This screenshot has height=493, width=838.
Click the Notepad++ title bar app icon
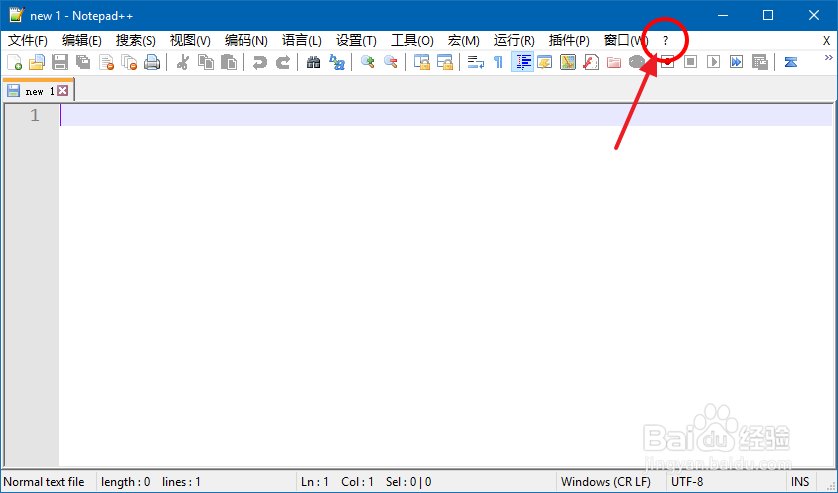coord(17,15)
